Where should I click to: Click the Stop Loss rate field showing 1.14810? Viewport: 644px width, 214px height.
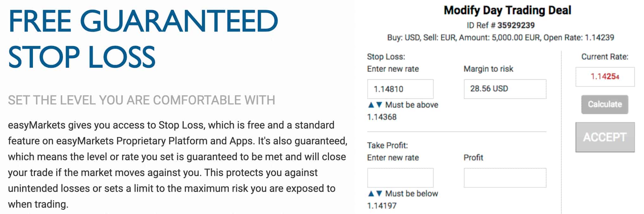(x=400, y=89)
